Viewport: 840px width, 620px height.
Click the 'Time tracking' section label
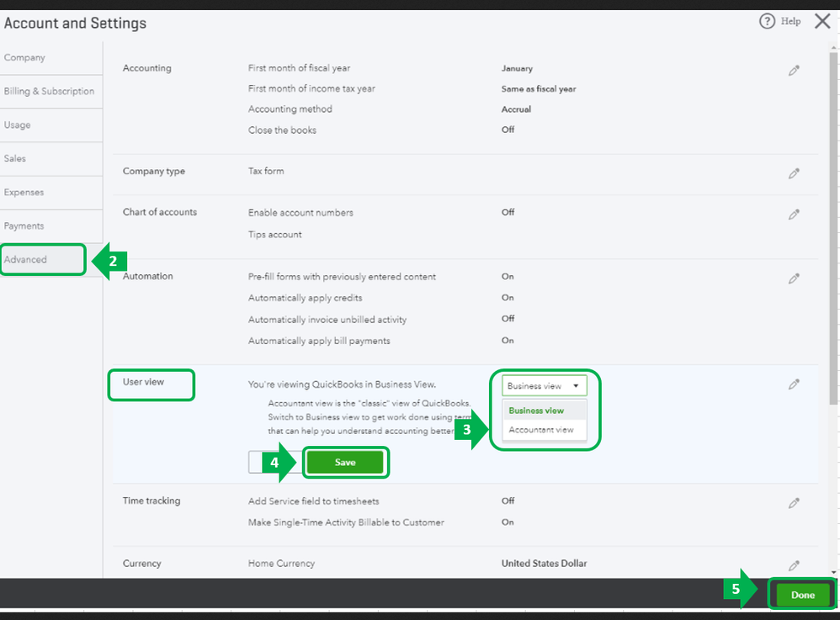[151, 501]
